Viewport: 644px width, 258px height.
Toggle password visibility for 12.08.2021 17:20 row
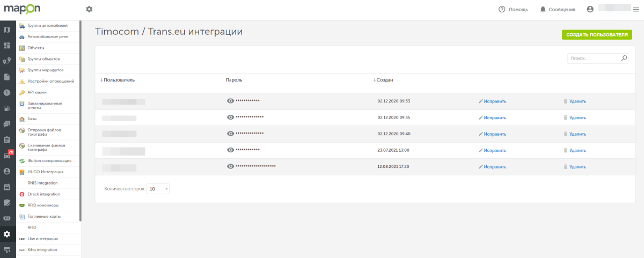coord(231,167)
